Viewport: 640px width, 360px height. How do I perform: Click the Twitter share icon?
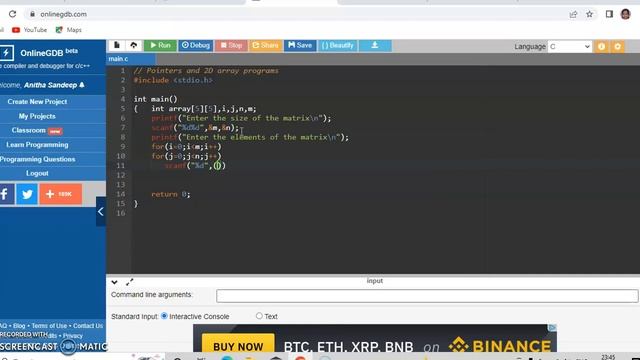pyautogui.click(x=27, y=194)
